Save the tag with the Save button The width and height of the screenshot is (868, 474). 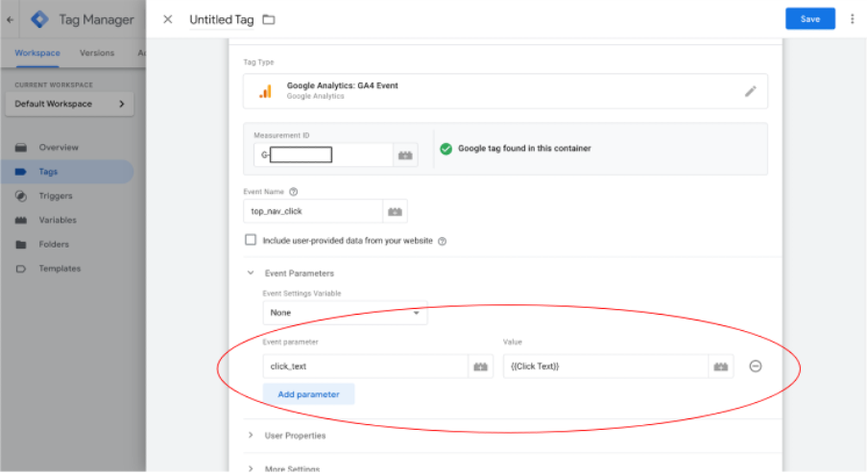click(x=809, y=19)
